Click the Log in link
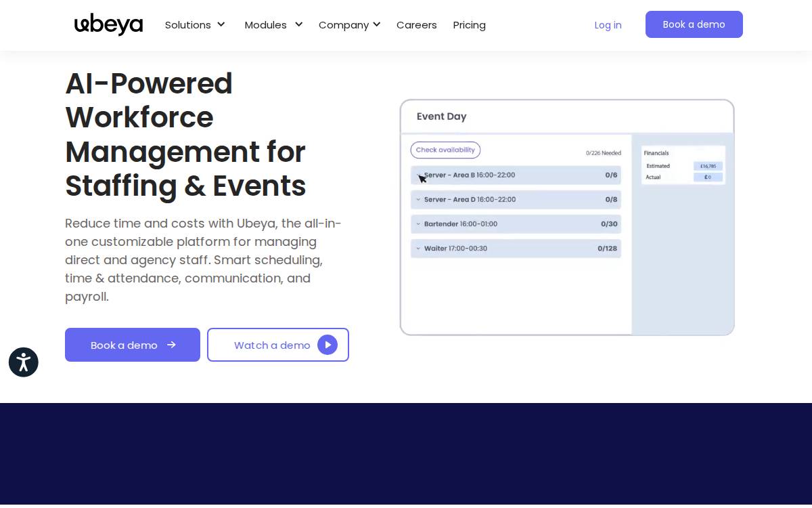Screen dimensions: 812x508 click(x=608, y=25)
